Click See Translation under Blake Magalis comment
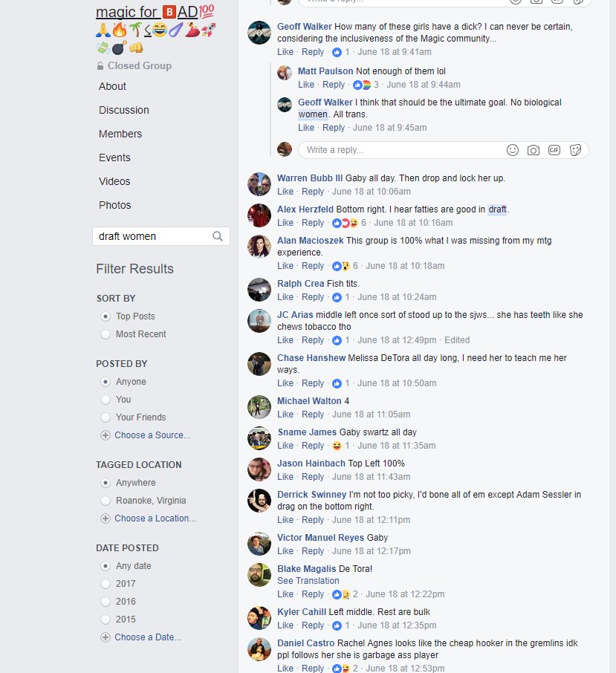Image resolution: width=616 pixels, height=673 pixels. tap(308, 581)
